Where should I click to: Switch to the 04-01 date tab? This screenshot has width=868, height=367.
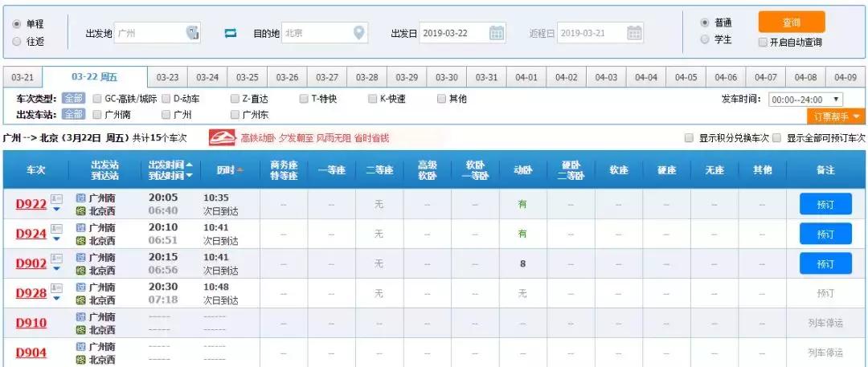click(x=526, y=78)
